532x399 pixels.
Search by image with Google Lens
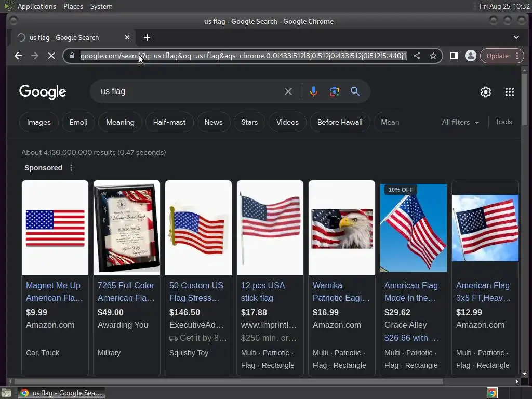coord(334,91)
